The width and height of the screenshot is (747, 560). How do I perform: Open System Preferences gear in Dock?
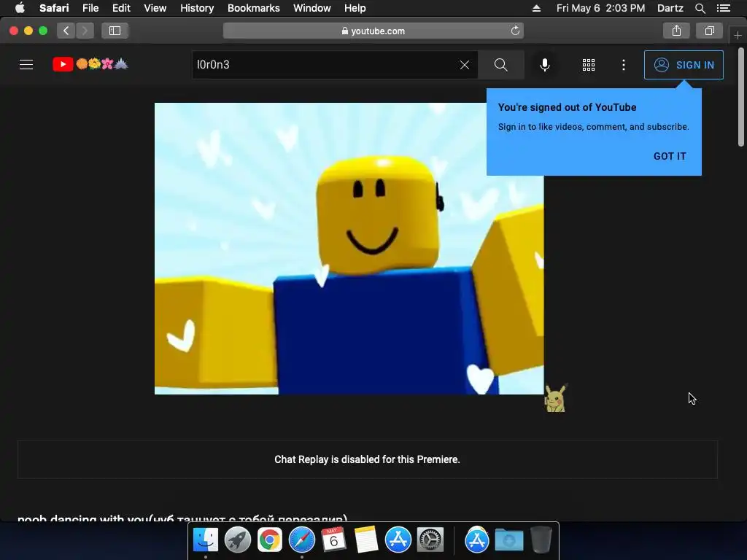(x=430, y=540)
